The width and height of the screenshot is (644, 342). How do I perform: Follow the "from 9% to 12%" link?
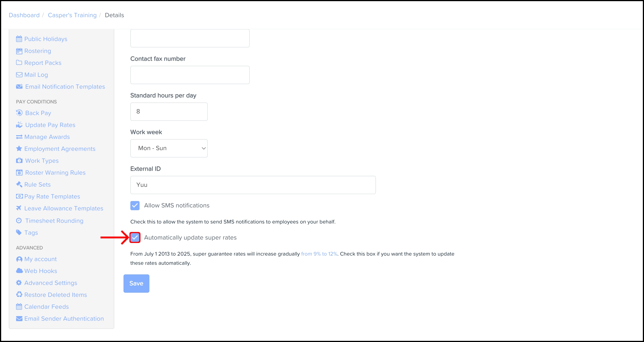pyautogui.click(x=319, y=254)
